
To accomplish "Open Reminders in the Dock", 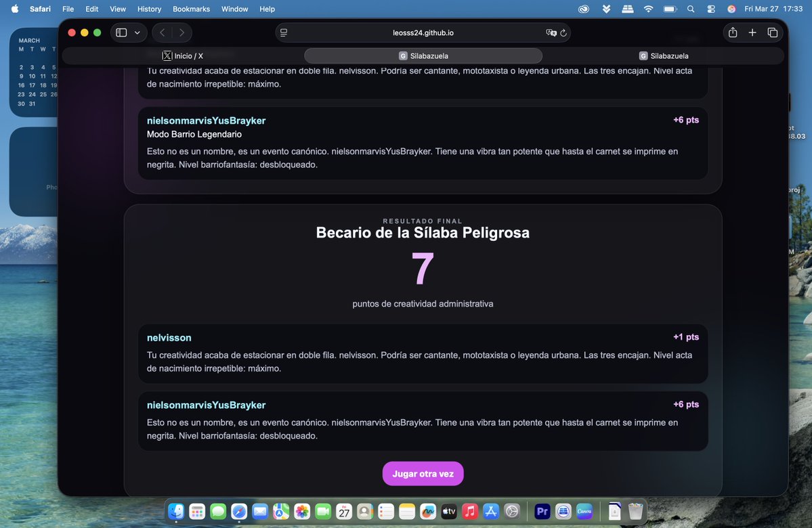I will [x=386, y=512].
